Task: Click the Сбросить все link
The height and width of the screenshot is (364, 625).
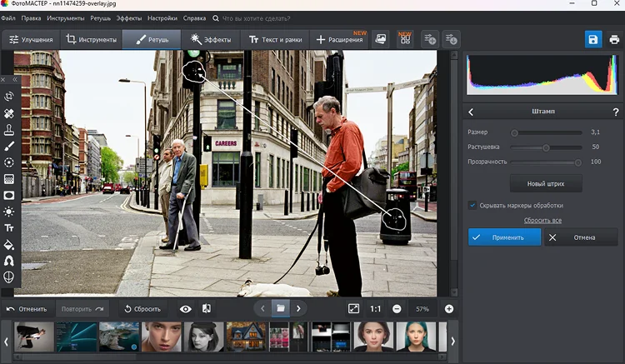Action: [x=542, y=220]
